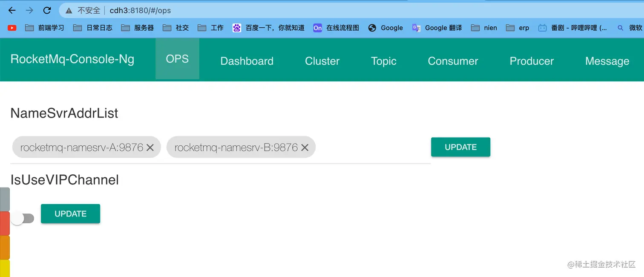644x277 pixels.
Task: Click the orange side color tab
Action: point(5,248)
